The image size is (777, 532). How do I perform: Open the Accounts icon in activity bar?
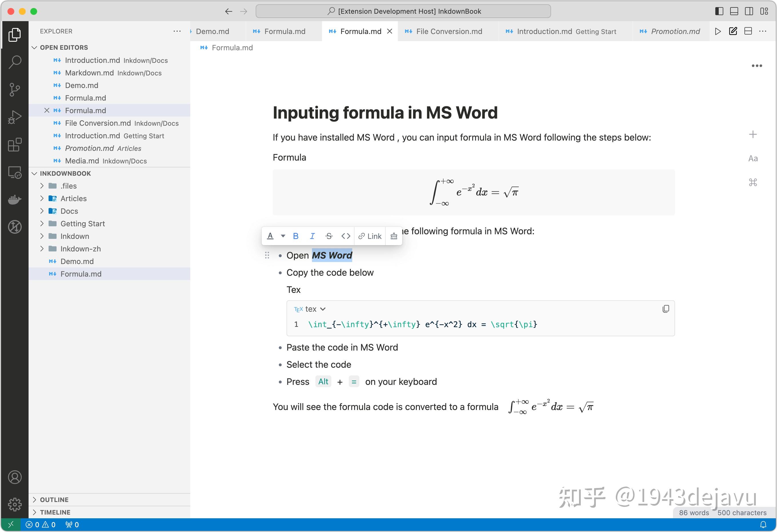click(15, 477)
